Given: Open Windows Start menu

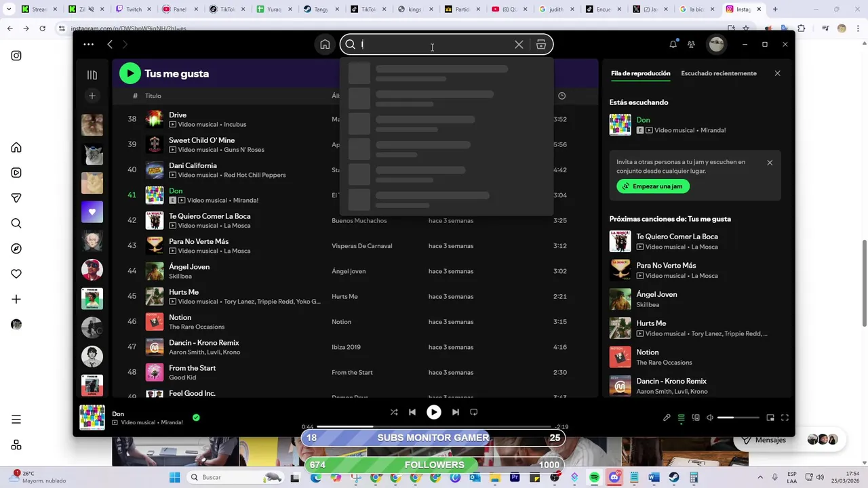Looking at the screenshot, I should pyautogui.click(x=174, y=477).
